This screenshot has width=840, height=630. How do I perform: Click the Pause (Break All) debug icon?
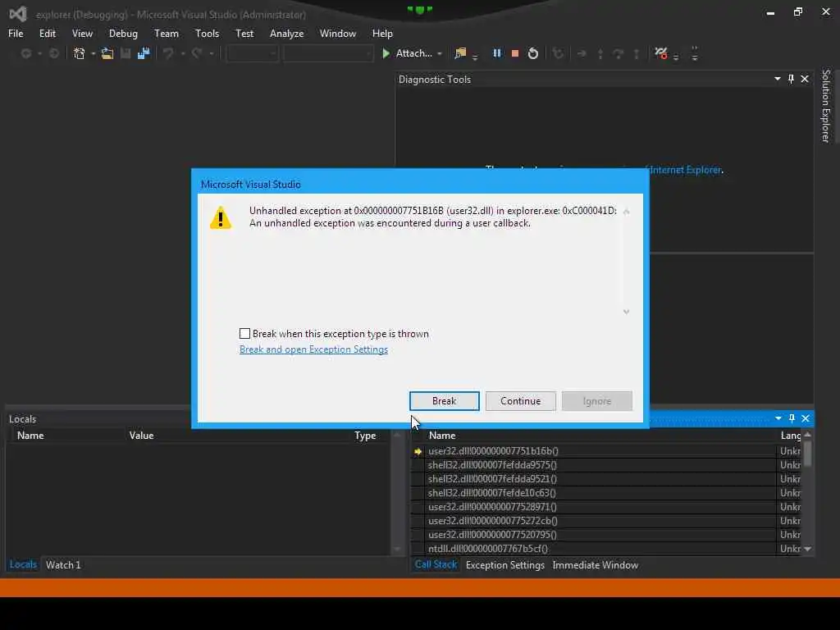(x=497, y=53)
